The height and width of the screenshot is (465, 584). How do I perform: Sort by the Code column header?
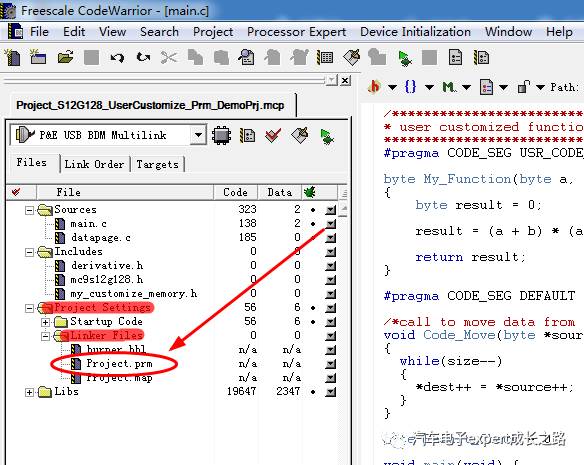(x=235, y=192)
